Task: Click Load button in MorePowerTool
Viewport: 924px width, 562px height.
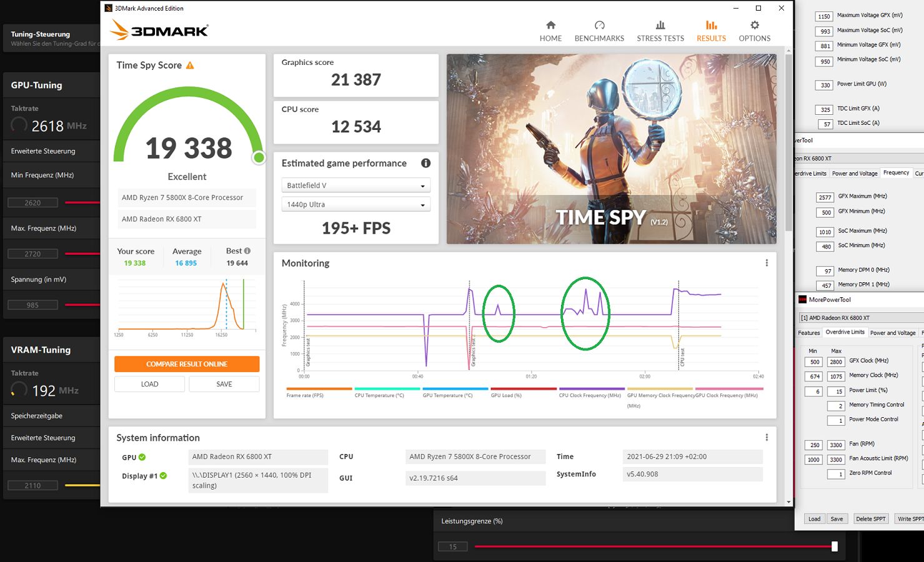Action: [x=814, y=519]
